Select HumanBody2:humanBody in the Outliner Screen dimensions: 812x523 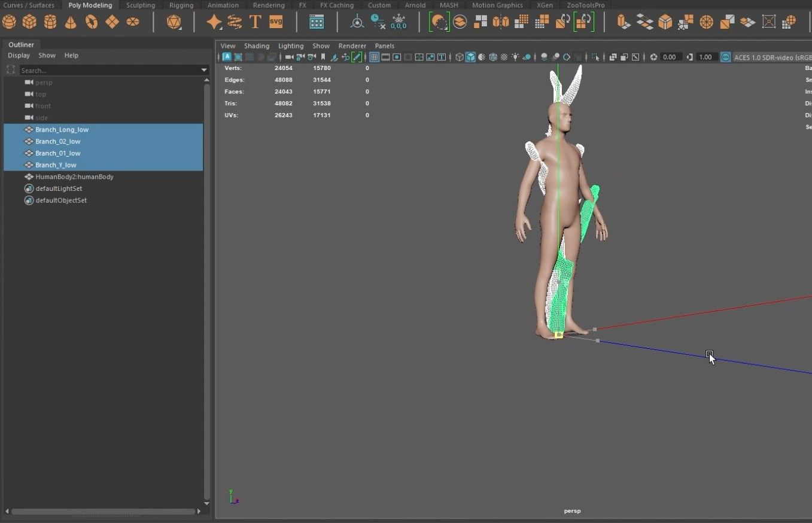pos(74,177)
